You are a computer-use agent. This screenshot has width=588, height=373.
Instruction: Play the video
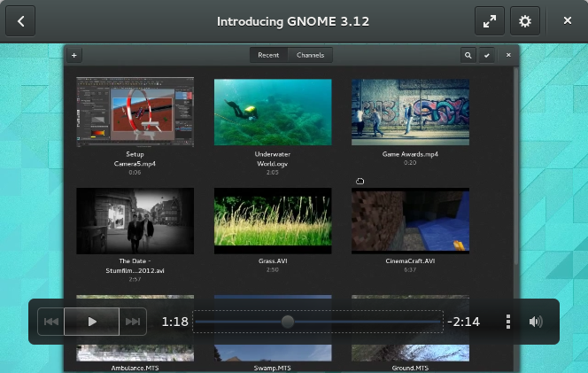tap(92, 322)
